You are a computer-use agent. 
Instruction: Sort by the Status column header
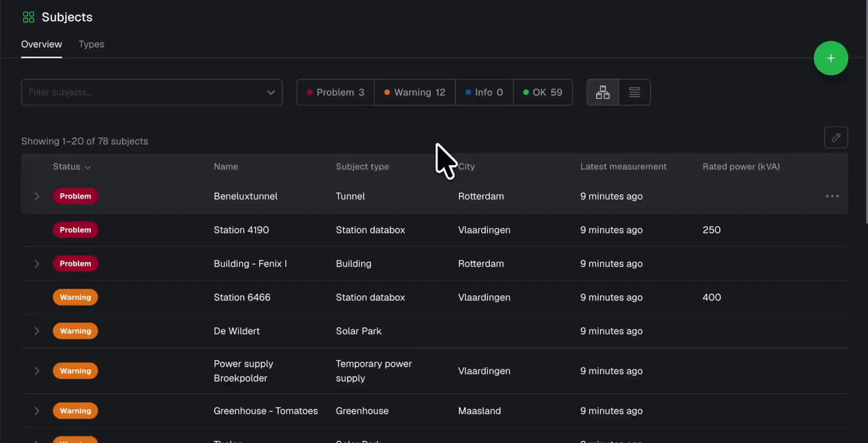tap(72, 167)
